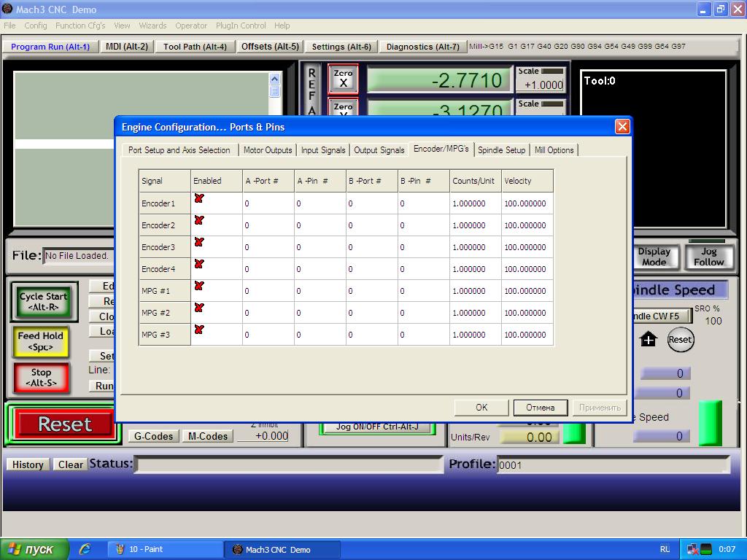Go to Offsets (Alt-5) screen

pos(270,47)
